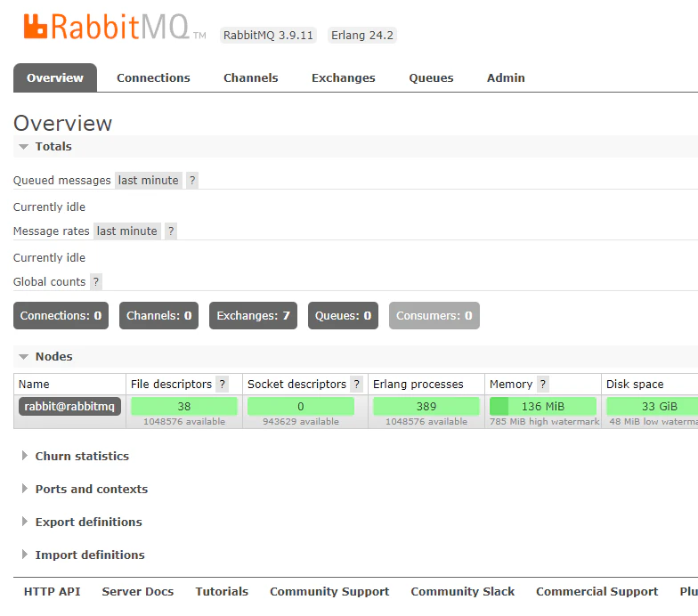
Task: Click the Erlang 24.2 version badge
Action: coord(362,36)
